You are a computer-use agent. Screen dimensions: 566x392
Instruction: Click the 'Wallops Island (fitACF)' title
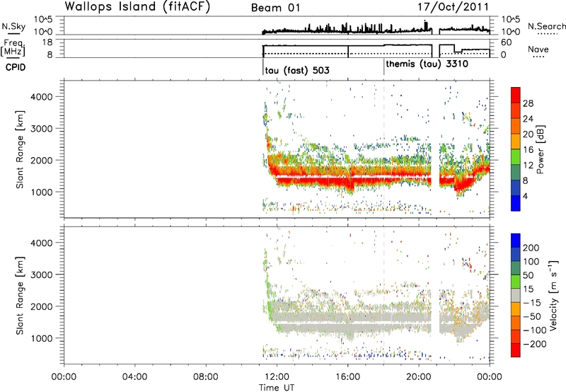click(x=137, y=6)
